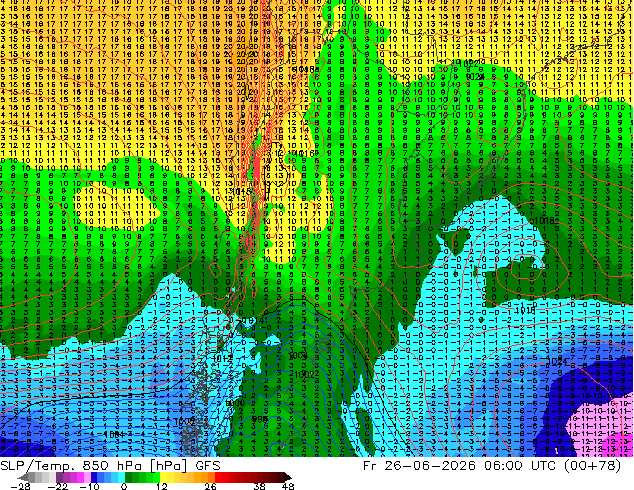Click the '-10' legend value

click(89, 486)
